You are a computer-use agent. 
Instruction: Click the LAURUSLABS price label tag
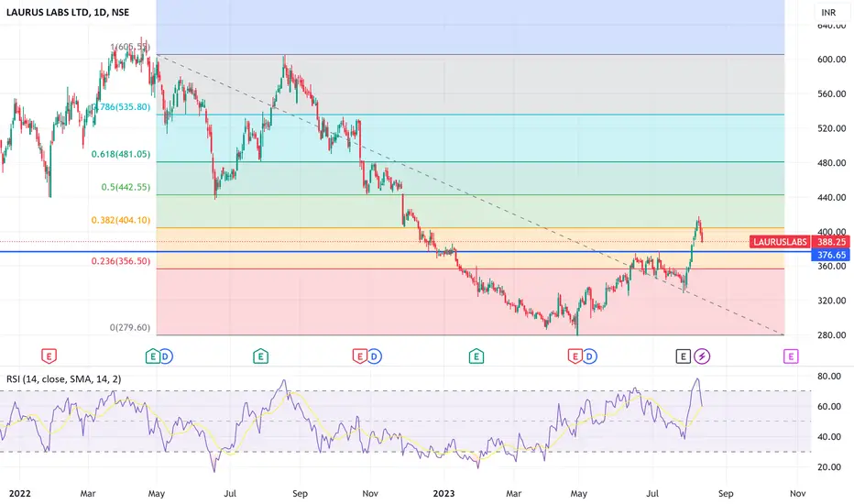coord(780,242)
